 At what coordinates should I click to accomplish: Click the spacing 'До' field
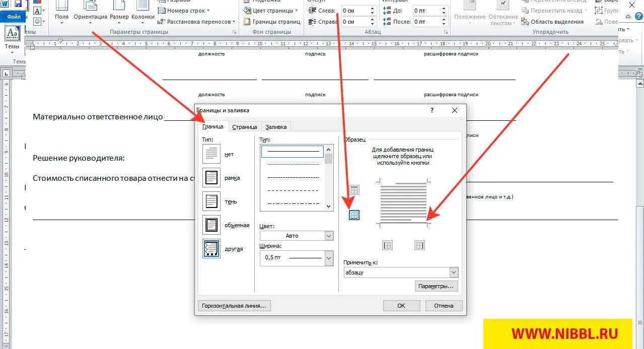(x=430, y=11)
